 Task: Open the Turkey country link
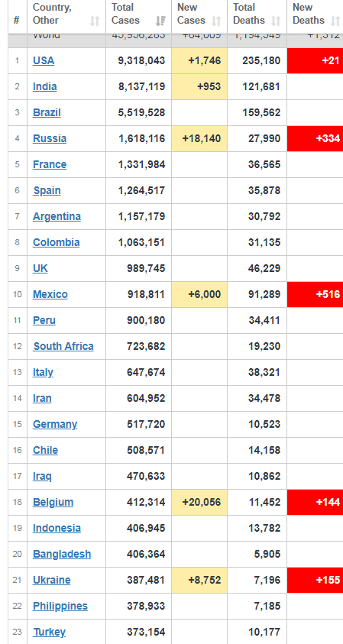pyautogui.click(x=49, y=632)
